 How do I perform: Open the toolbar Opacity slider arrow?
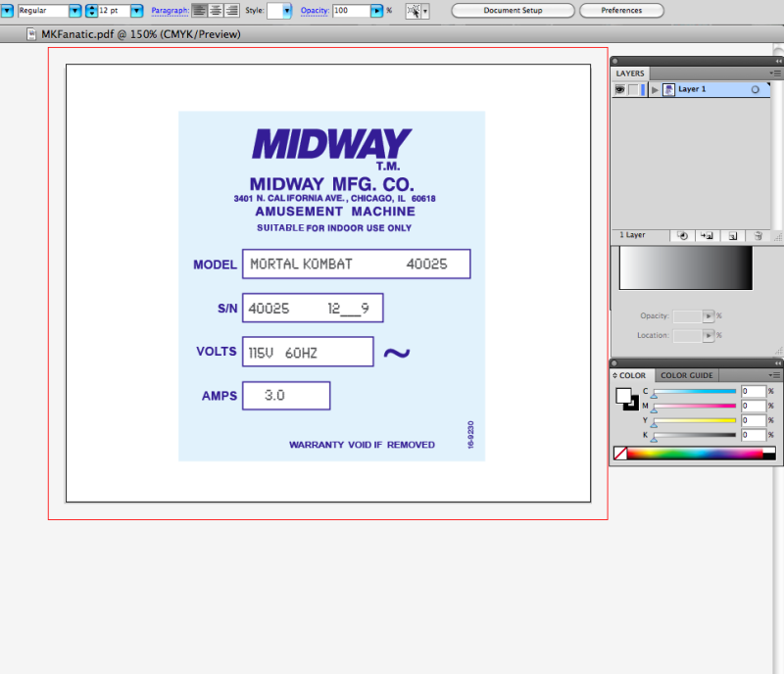(377, 11)
